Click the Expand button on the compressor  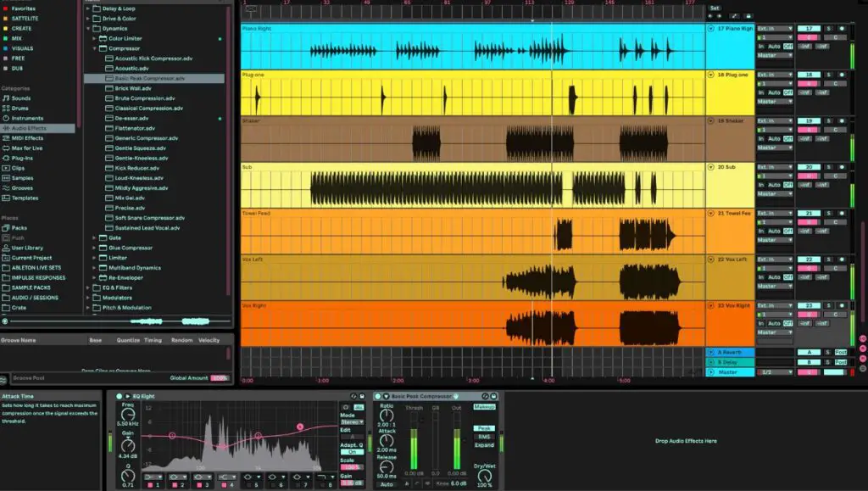(x=485, y=444)
